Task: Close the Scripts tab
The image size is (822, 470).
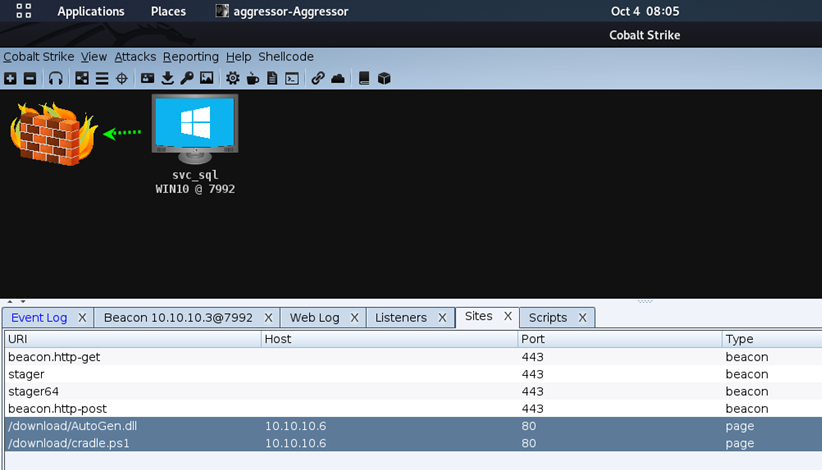Action: click(x=582, y=318)
